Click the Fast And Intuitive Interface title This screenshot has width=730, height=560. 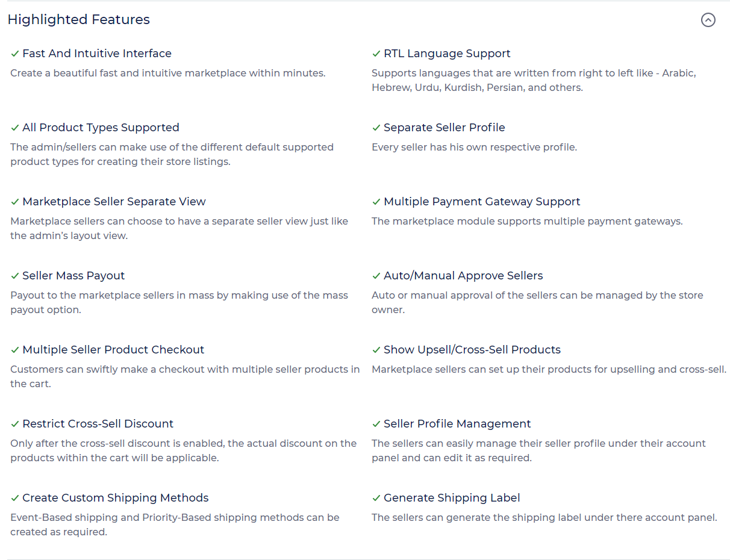click(x=97, y=54)
